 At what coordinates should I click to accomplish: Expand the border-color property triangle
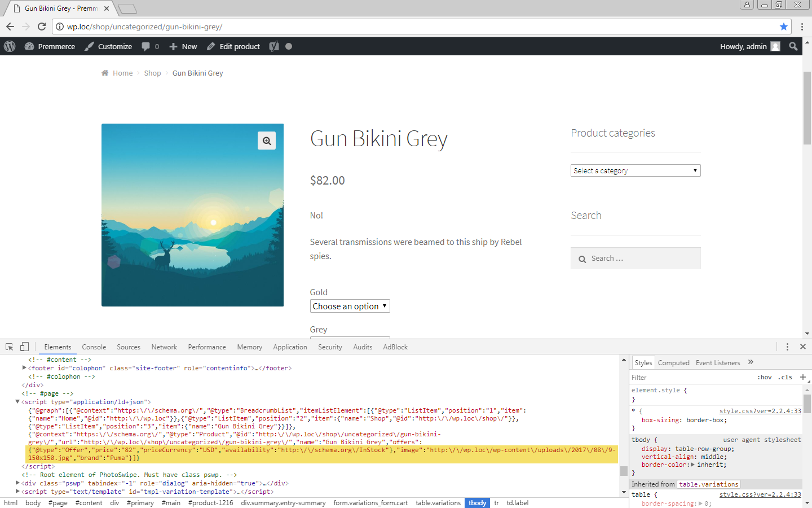(x=693, y=465)
